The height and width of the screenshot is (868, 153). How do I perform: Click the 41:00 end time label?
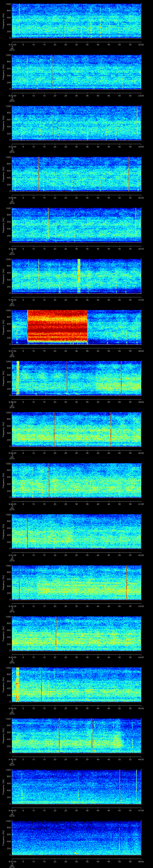[x=141, y=504]
